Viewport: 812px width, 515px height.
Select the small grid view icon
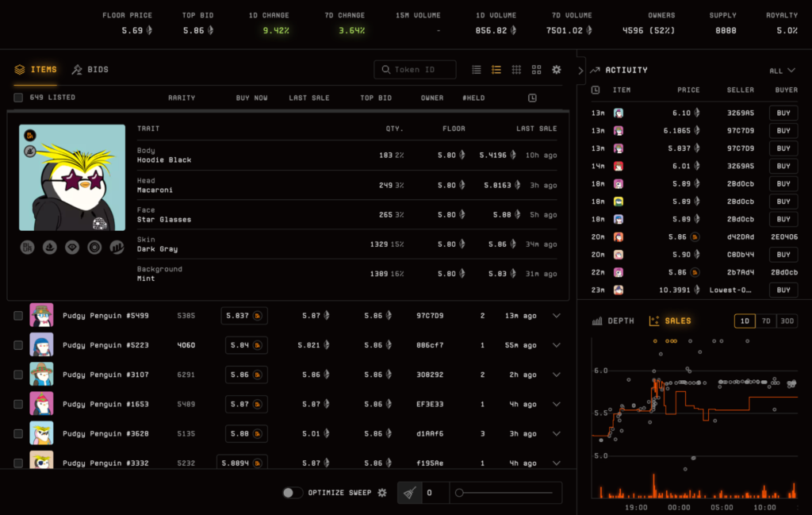point(516,70)
